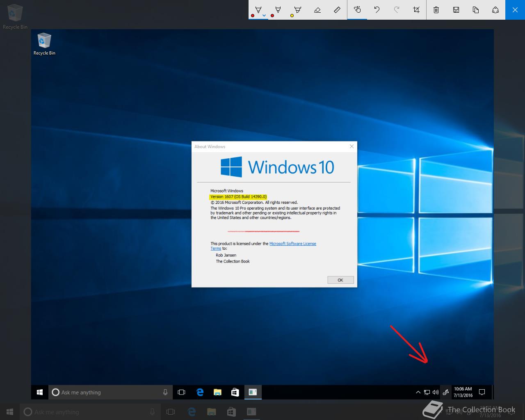Select the yellow highlighter tool

(298, 9)
